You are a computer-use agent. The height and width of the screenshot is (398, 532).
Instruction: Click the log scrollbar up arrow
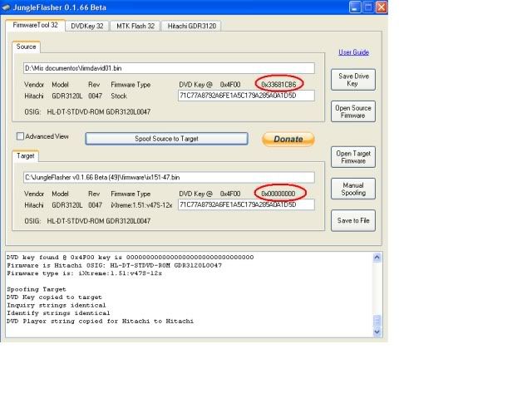coord(377,258)
